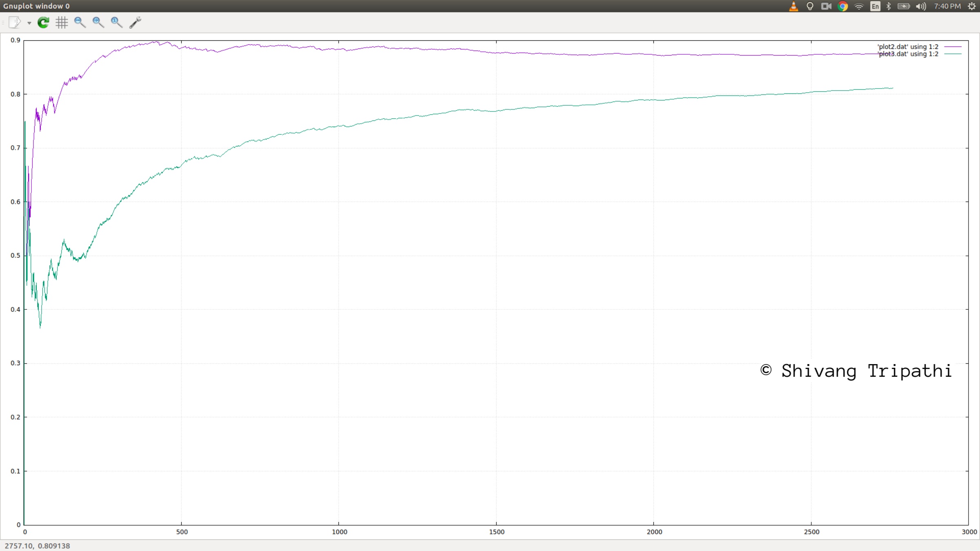Click the 7:40 PM clock
Image resolution: width=980 pixels, height=551 pixels.
[947, 6]
